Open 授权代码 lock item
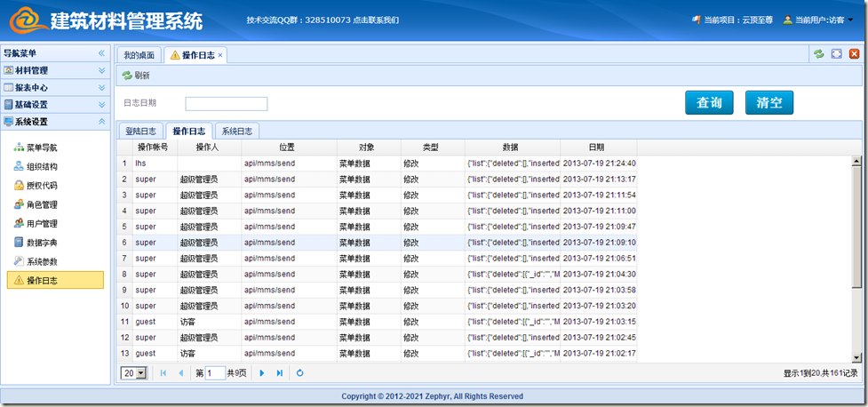The height and width of the screenshot is (407, 868). coord(41,186)
